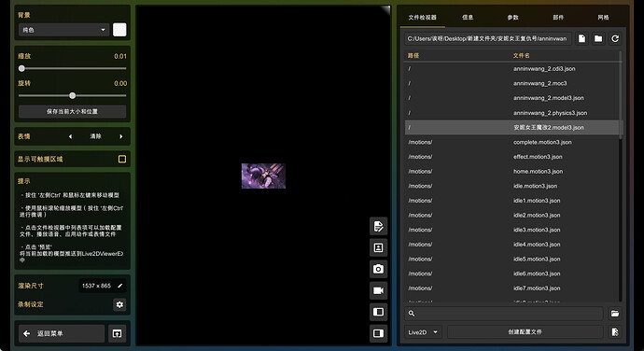The height and width of the screenshot is (351, 644).
Task: Take a screenshot with the camera icon
Action: pyautogui.click(x=378, y=269)
